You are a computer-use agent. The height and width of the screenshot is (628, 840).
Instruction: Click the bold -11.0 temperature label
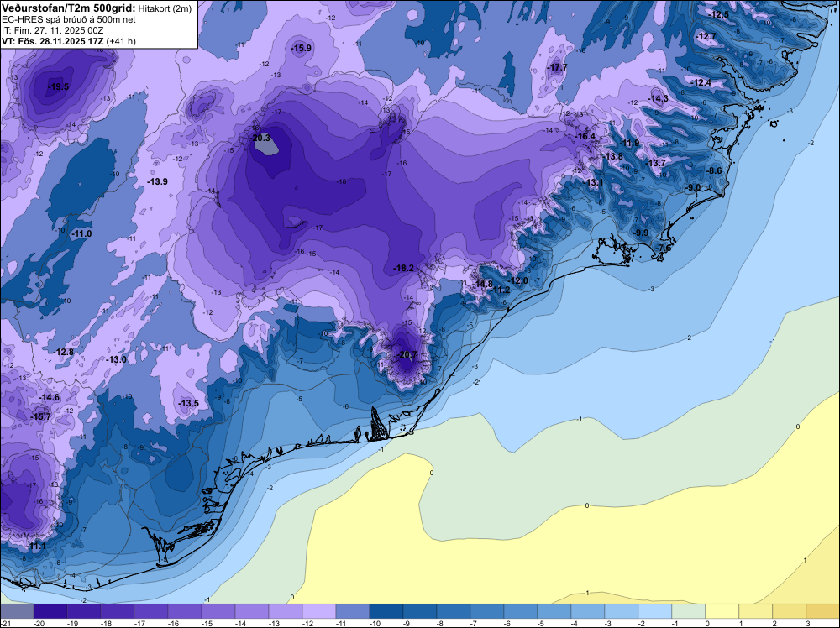(x=81, y=234)
